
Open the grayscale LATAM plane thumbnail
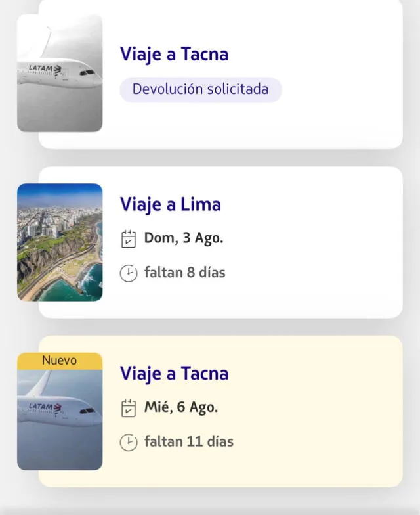tap(60, 73)
